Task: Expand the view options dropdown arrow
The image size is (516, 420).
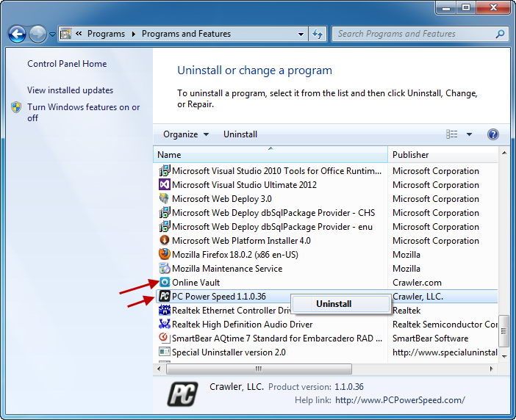Action: tap(469, 134)
